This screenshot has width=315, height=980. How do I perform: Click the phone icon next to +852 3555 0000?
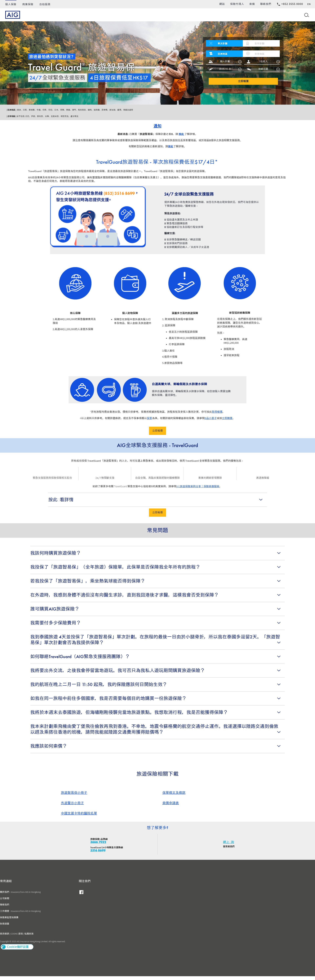click(x=279, y=4)
